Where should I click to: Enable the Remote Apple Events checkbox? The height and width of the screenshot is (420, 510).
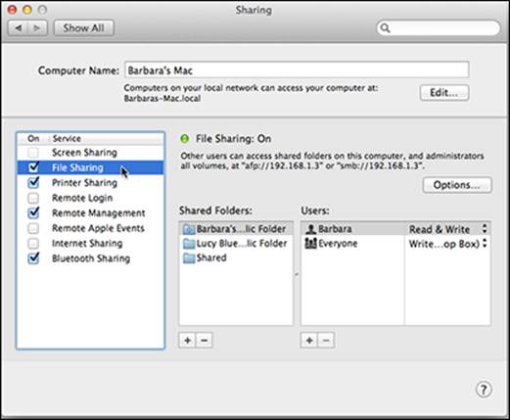(x=33, y=228)
